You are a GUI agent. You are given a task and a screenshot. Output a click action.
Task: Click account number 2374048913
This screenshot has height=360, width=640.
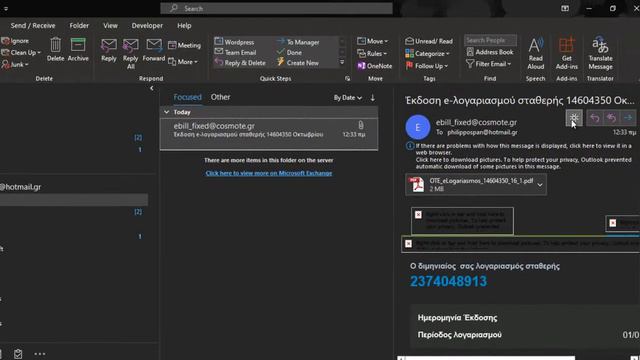click(448, 281)
